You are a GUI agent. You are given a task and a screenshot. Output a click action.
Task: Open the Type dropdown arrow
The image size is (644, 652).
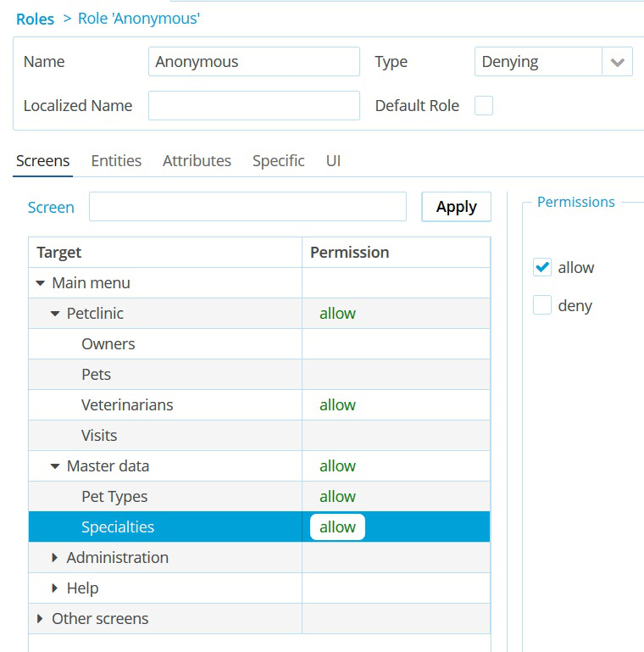[x=617, y=62]
